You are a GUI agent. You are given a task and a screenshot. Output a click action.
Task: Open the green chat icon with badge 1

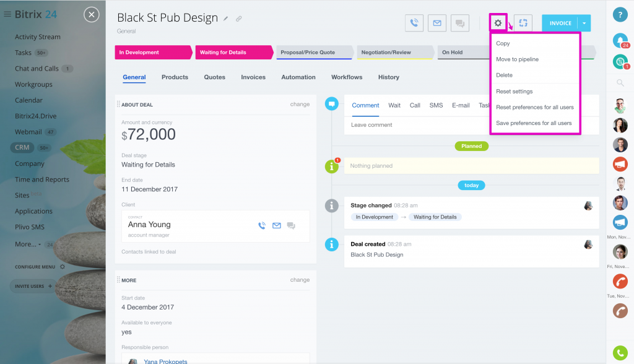pos(620,61)
